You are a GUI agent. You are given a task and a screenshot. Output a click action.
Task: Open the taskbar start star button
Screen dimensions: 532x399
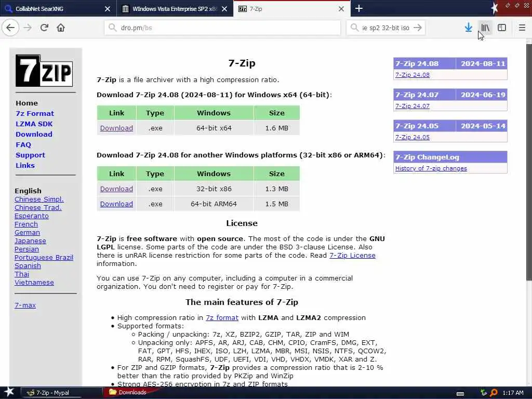click(8, 392)
